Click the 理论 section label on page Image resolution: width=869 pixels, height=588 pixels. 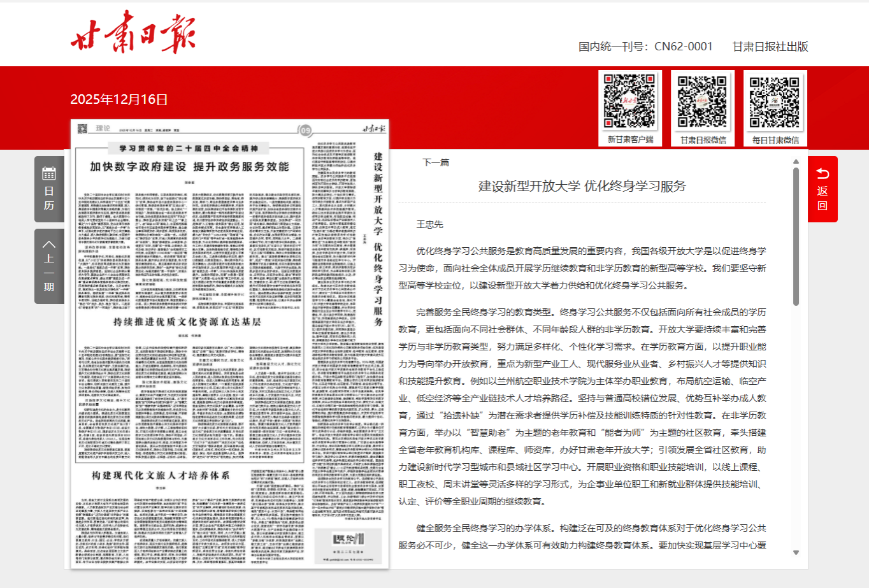pyautogui.click(x=103, y=129)
